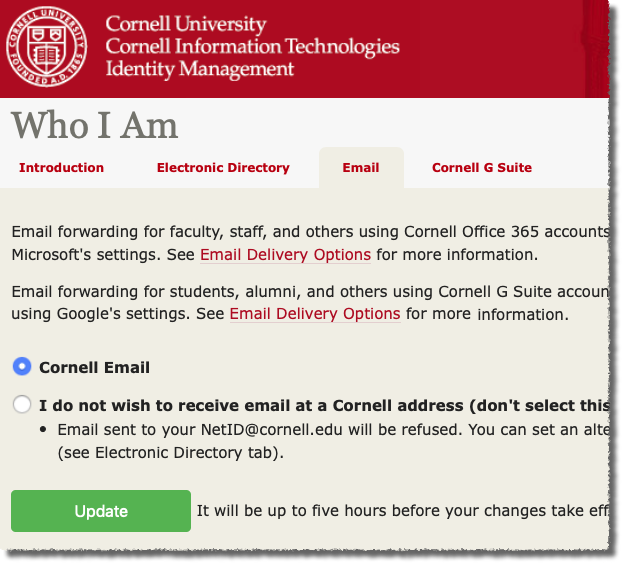This screenshot has height=568, width=628.
Task: Open Email Delivery Options link in G Suite paragraph
Action: pyautogui.click(x=315, y=315)
